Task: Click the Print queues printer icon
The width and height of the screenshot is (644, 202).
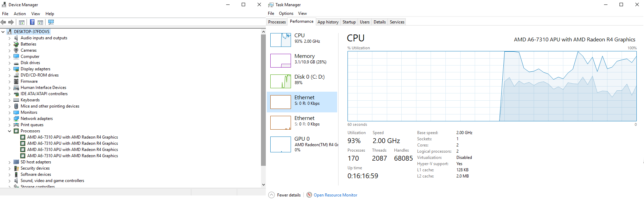Action: [16, 125]
